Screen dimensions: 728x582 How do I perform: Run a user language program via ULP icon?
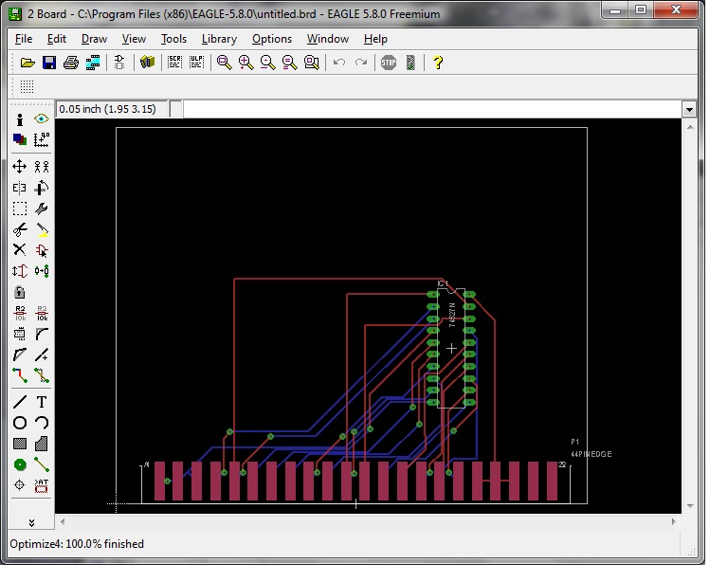point(197,63)
